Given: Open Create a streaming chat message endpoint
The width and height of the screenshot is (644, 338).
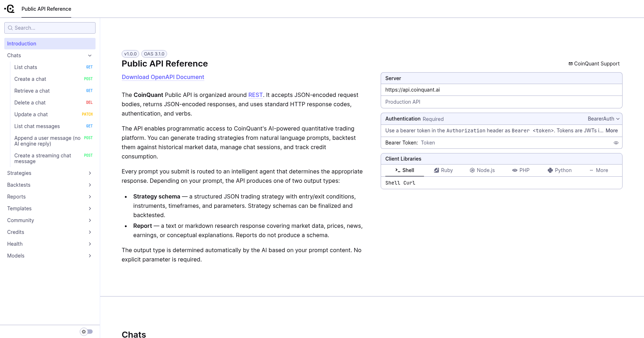Looking at the screenshot, I should 53,158.
